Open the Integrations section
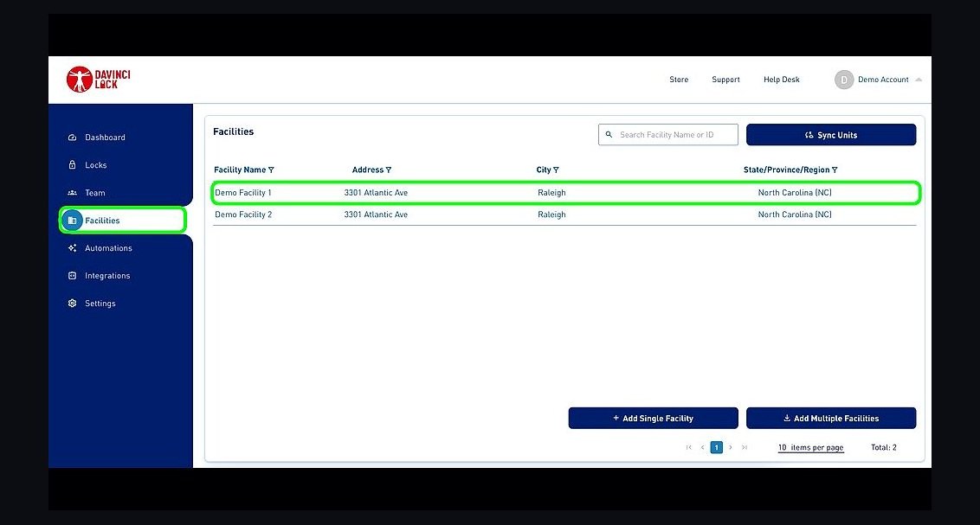The height and width of the screenshot is (525, 980). point(107,275)
